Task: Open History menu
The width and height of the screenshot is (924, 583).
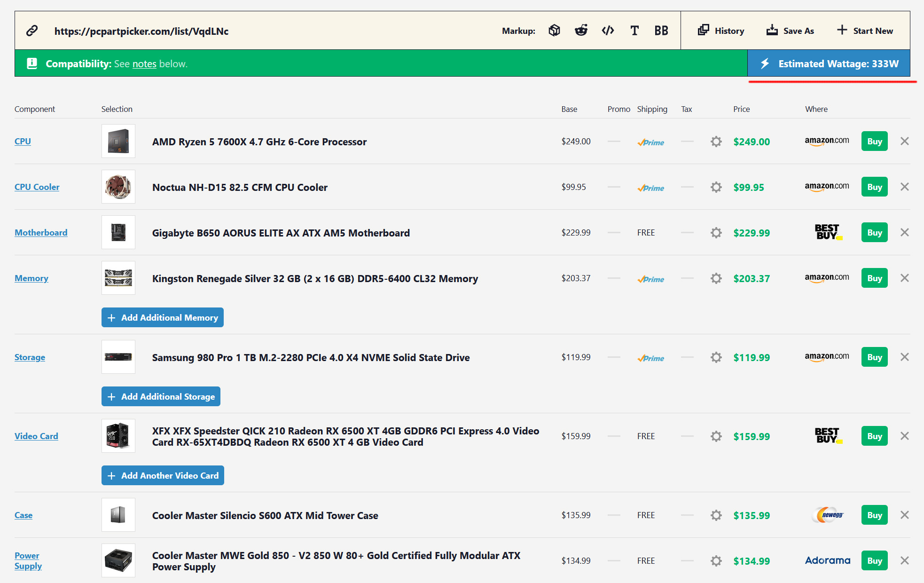Action: 721,31
